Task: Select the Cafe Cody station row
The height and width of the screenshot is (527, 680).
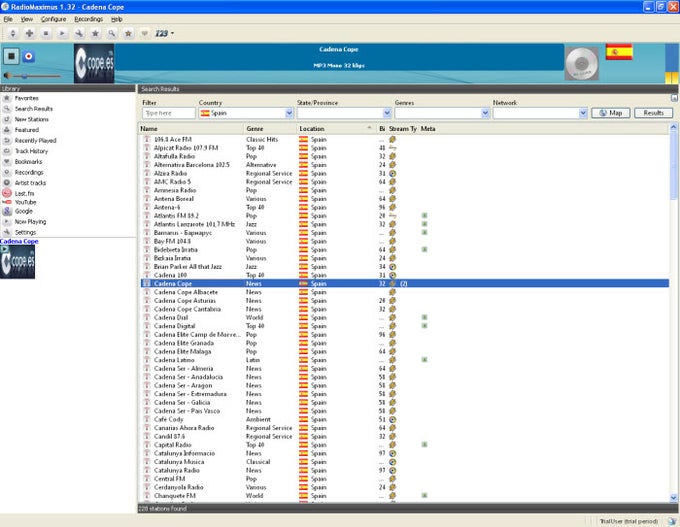Action: pyautogui.click(x=405, y=419)
